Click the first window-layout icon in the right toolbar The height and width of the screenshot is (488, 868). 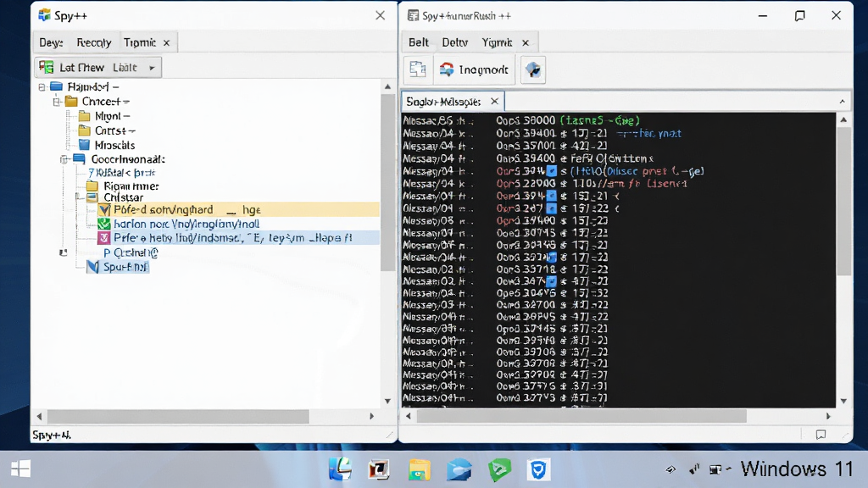(x=417, y=69)
